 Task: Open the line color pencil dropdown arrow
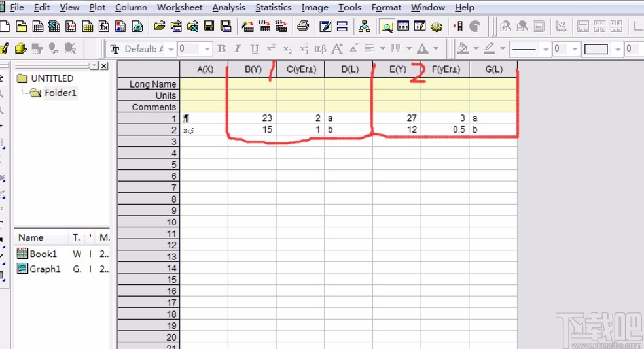(x=502, y=49)
